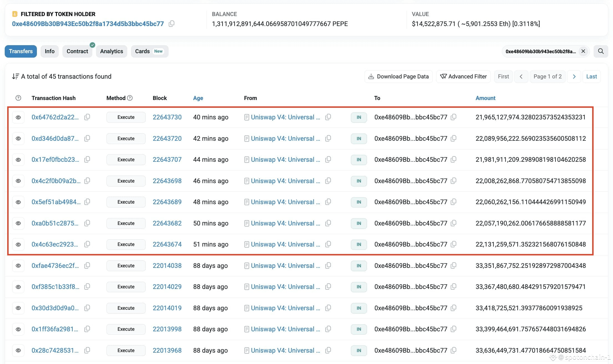Image resolution: width=613 pixels, height=364 pixels.
Task: Open the Analytics tab
Action: pyautogui.click(x=112, y=51)
